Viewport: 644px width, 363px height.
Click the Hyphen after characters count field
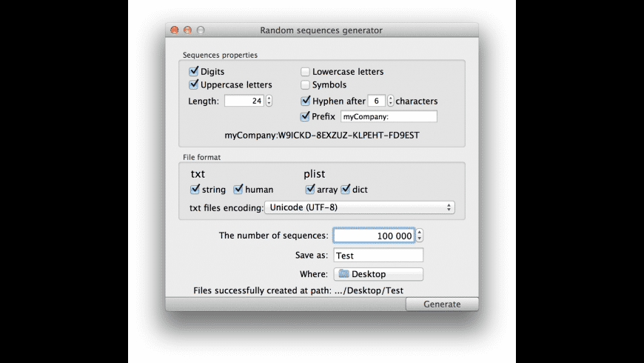point(376,101)
